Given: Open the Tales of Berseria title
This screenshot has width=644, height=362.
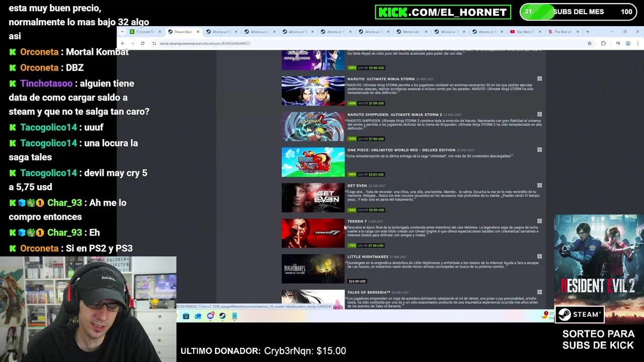Looking at the screenshot, I should coord(369,292).
